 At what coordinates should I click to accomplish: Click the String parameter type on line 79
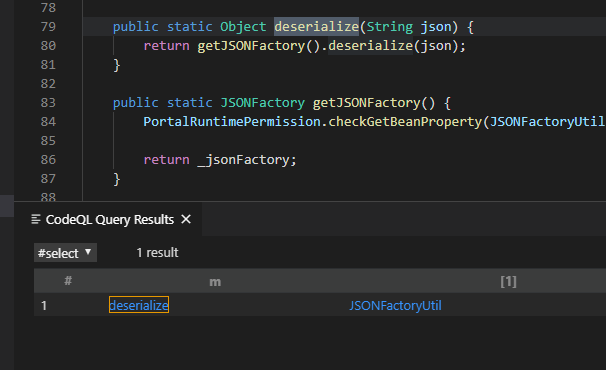click(x=390, y=27)
